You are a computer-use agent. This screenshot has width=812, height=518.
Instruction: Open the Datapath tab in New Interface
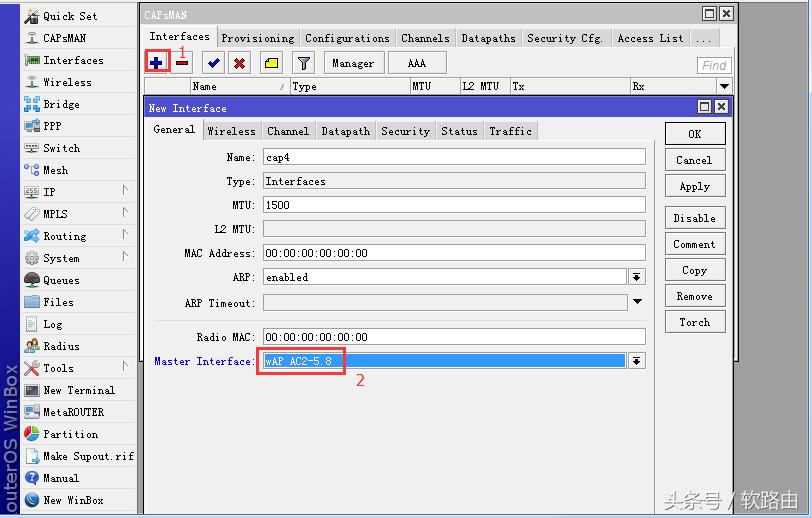coord(345,132)
